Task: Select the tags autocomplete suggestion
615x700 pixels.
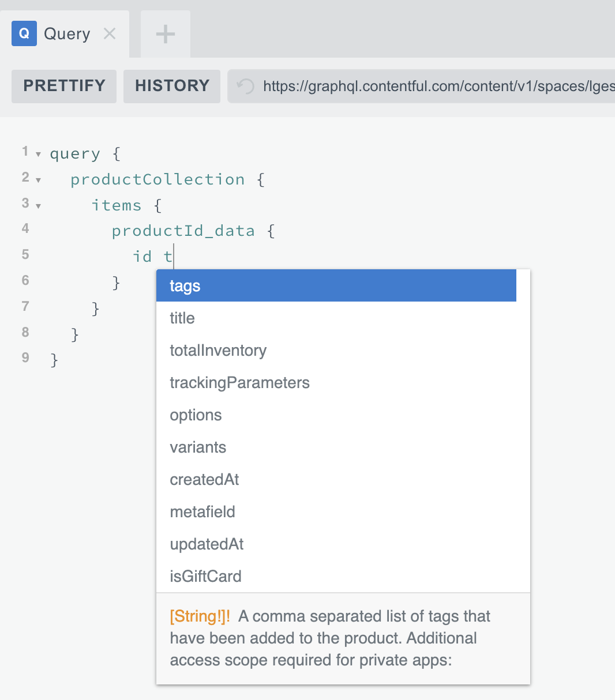Action: click(336, 286)
